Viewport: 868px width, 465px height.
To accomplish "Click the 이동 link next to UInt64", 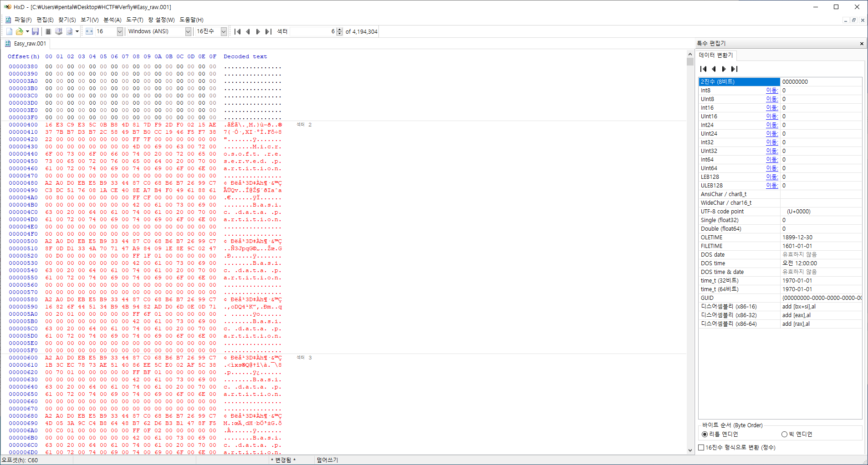I will 771,168.
